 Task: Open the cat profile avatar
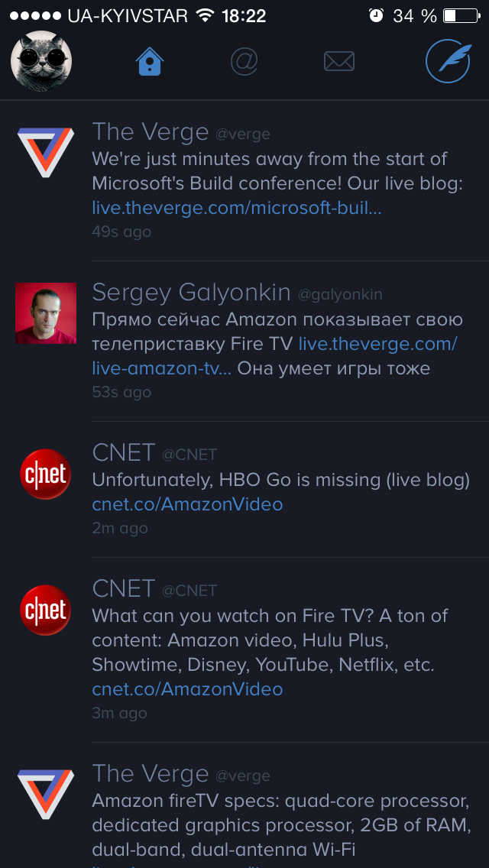click(x=41, y=61)
